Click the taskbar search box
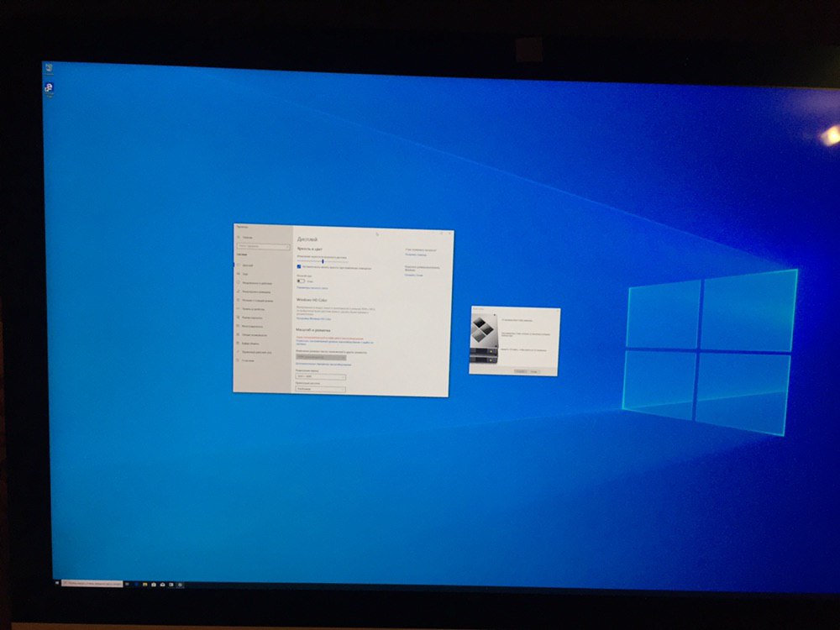Viewport: 840px width, 630px height. tap(92, 584)
